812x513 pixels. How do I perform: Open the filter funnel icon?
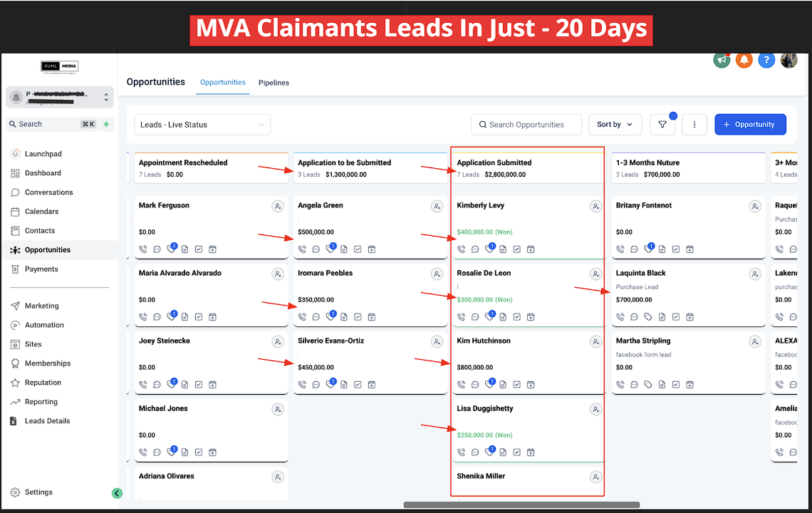(662, 125)
